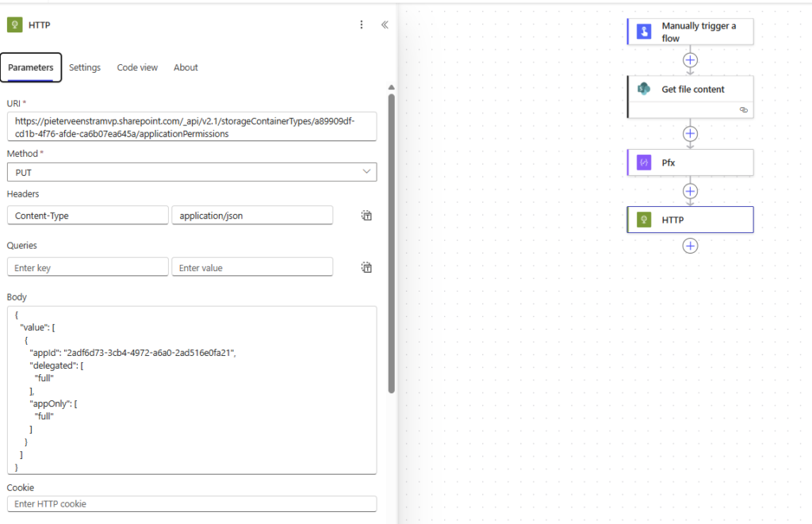
Task: Insert step after the Pfx action
Action: tap(690, 191)
